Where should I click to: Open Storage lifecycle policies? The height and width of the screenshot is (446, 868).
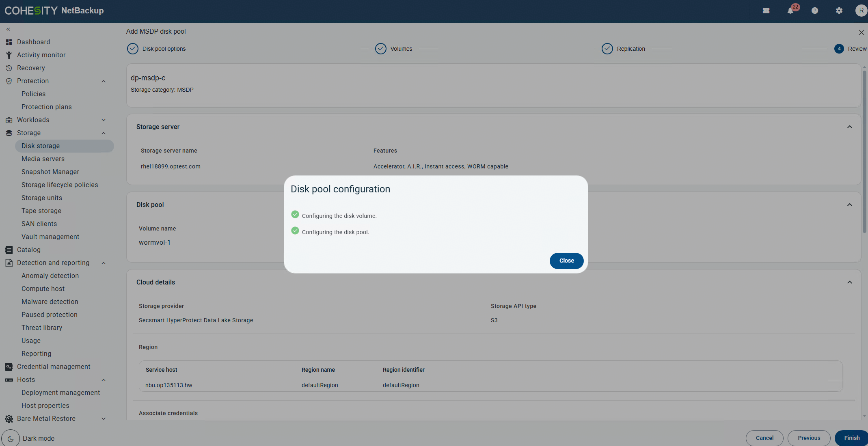pos(60,185)
